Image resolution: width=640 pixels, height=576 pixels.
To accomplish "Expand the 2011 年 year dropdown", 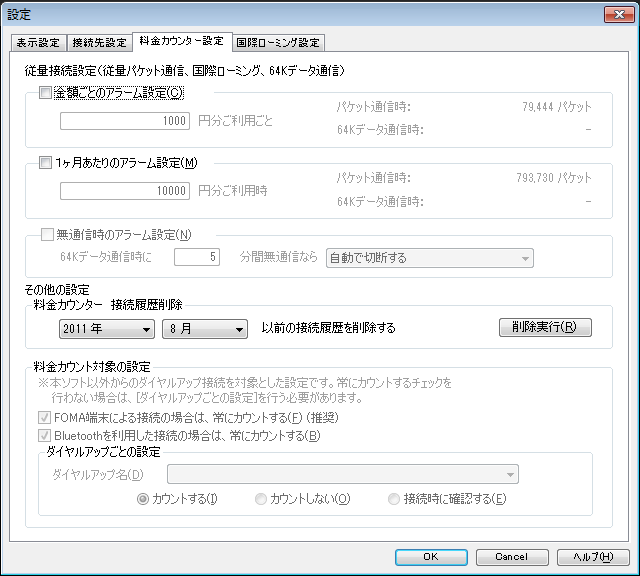I will pos(106,328).
